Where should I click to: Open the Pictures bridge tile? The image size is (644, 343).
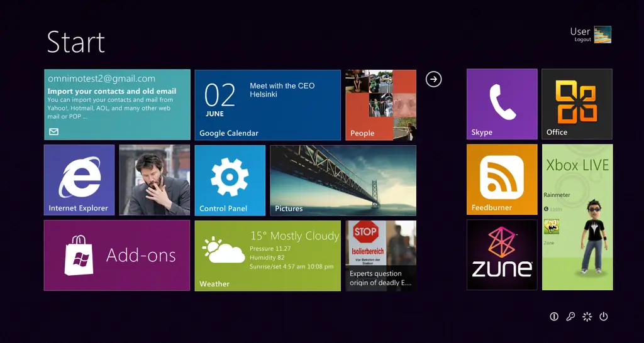point(343,180)
